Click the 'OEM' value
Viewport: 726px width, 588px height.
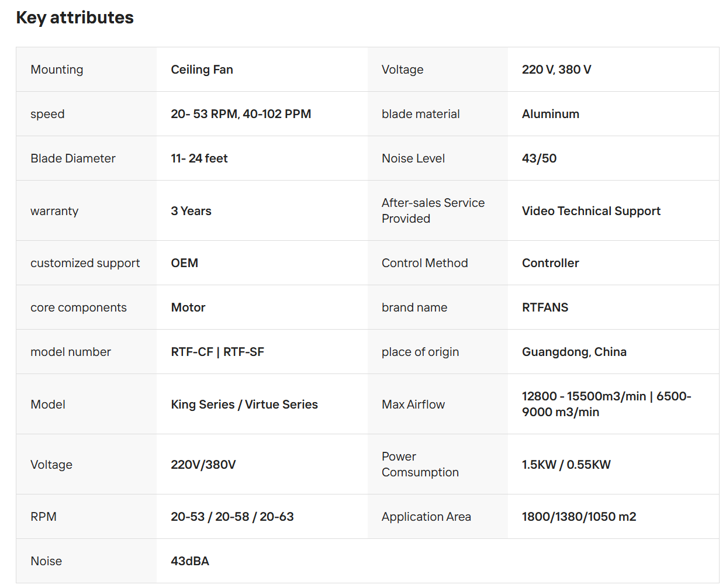(185, 263)
